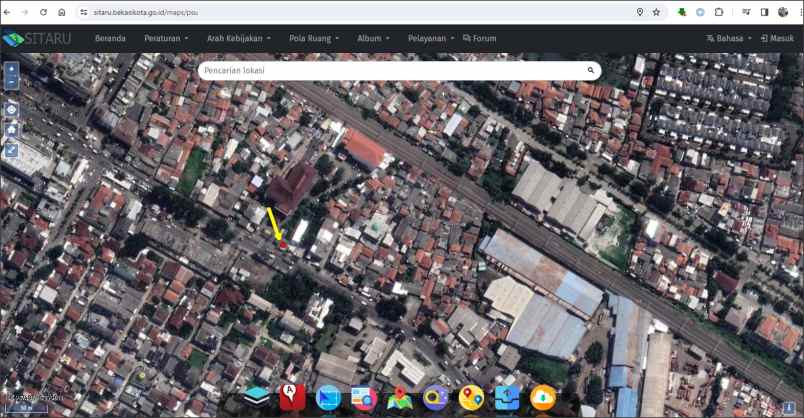804x418 pixels.
Task: Open the map info button at corner
Action: click(x=789, y=408)
